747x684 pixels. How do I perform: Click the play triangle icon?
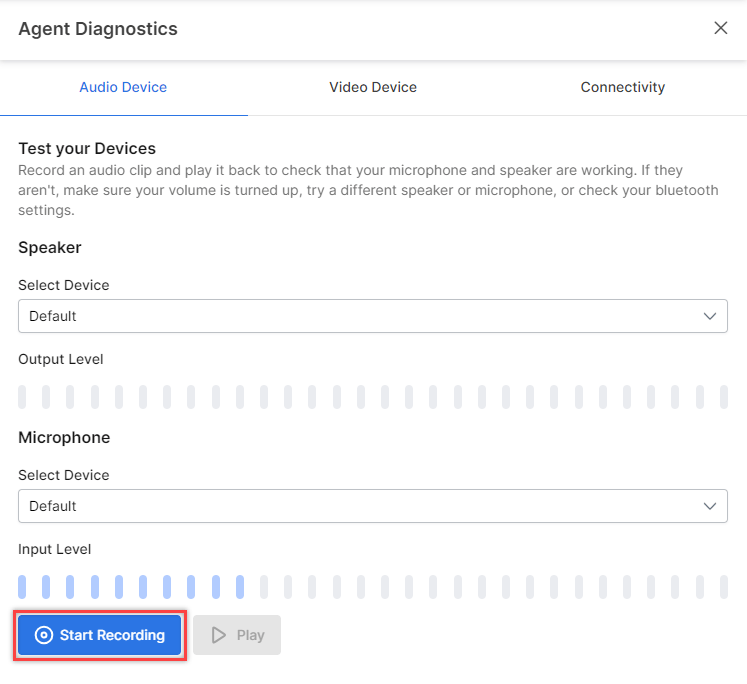pyautogui.click(x=219, y=635)
